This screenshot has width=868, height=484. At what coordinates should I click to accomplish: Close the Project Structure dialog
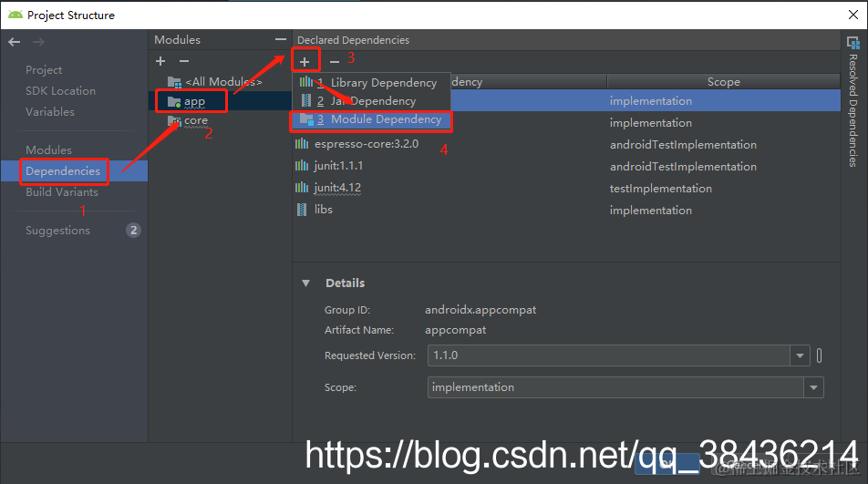click(853, 15)
